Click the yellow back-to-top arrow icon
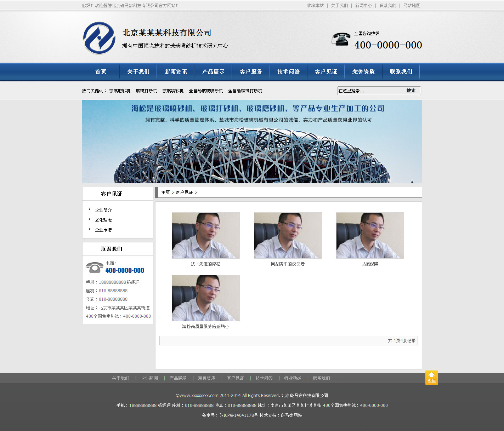The image size is (504, 431). pyautogui.click(x=431, y=377)
